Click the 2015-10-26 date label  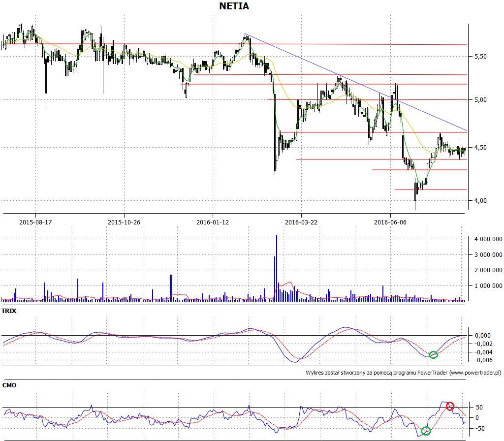point(124,222)
